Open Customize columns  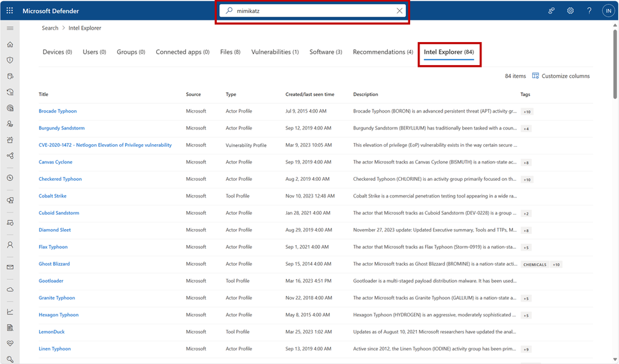click(x=561, y=76)
